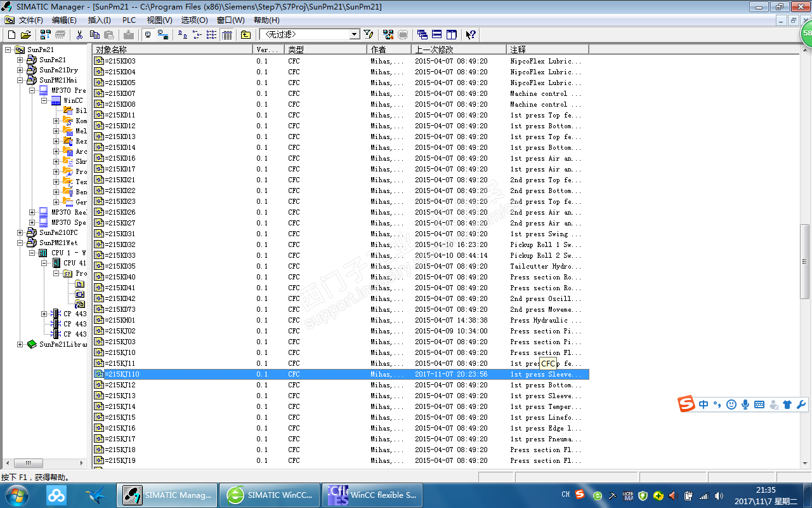Toggle the Online view toolbar button

pos(162,34)
